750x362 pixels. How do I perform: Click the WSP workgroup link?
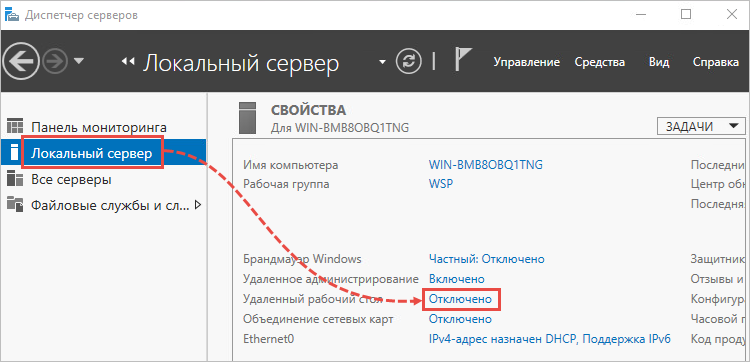coord(441,184)
